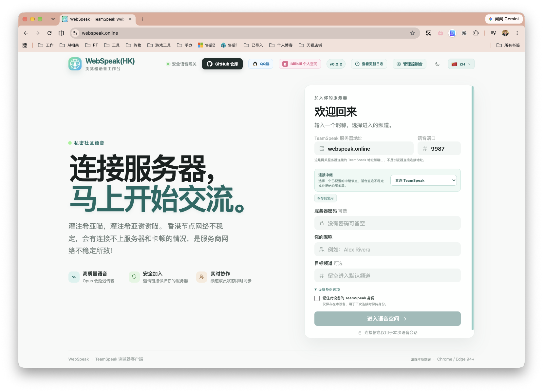Open 所有书签 folder

(508, 45)
